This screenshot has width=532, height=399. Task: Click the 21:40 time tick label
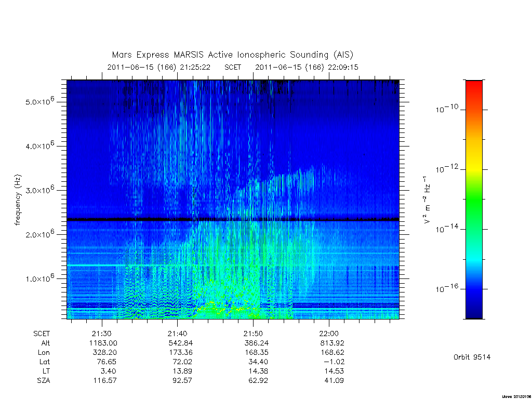click(x=178, y=334)
